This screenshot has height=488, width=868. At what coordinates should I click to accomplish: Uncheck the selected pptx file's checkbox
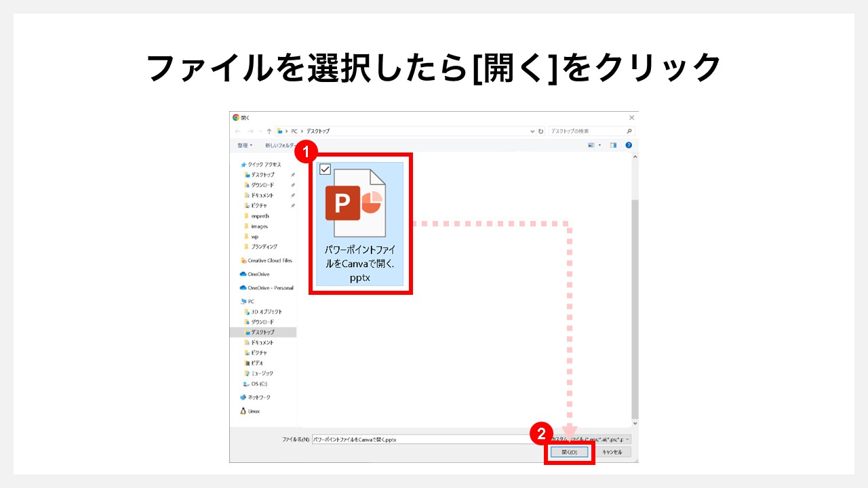click(x=325, y=170)
